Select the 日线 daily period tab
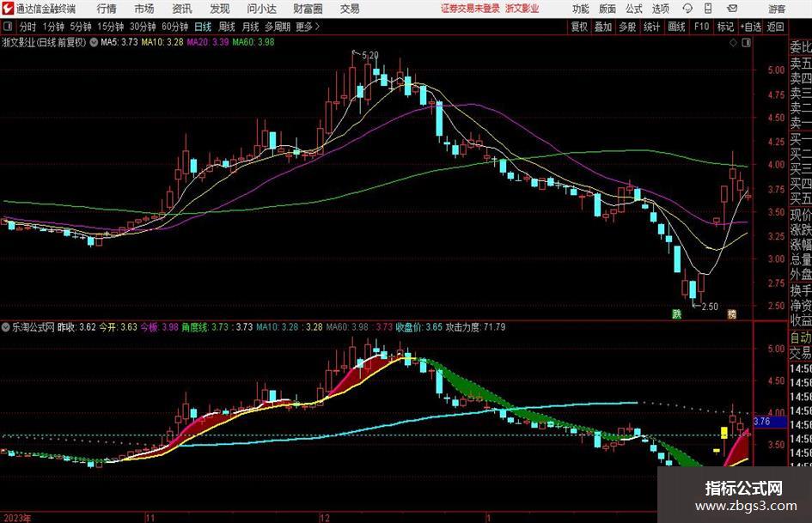The height and width of the screenshot is (523, 812). [x=203, y=27]
